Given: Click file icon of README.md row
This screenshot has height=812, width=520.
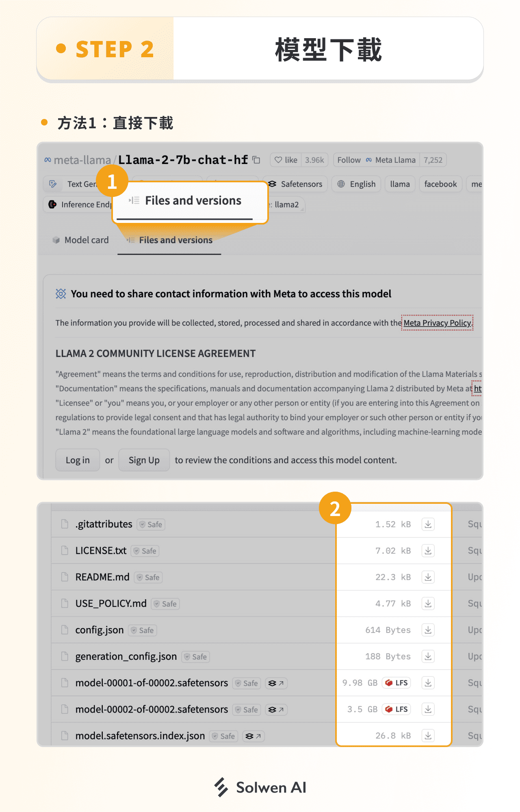Looking at the screenshot, I should [65, 577].
